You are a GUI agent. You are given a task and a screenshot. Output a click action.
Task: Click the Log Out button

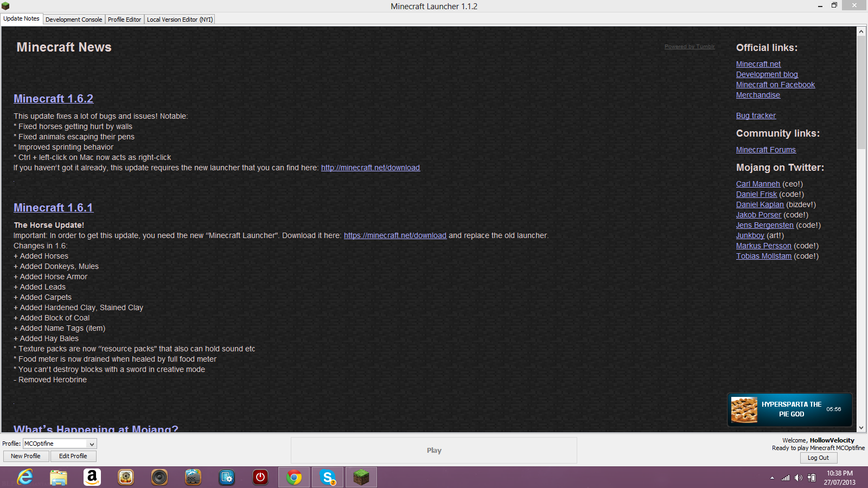[x=818, y=458]
